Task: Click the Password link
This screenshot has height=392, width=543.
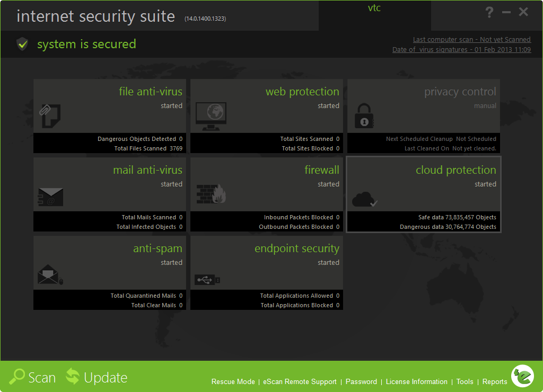Action: [361, 381]
